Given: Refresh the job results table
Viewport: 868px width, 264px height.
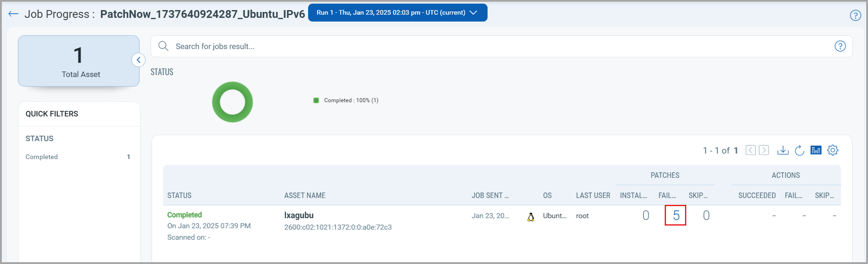Looking at the screenshot, I should click(x=799, y=150).
